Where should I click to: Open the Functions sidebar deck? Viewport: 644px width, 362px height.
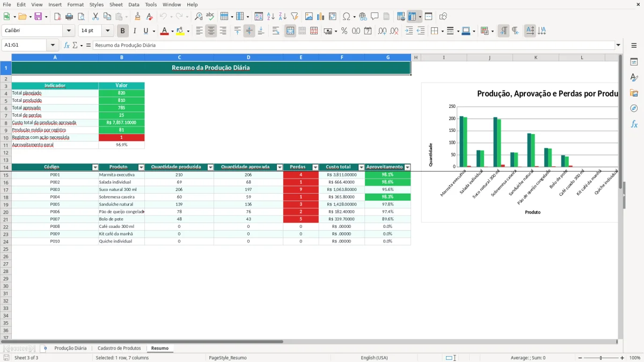coord(634,124)
